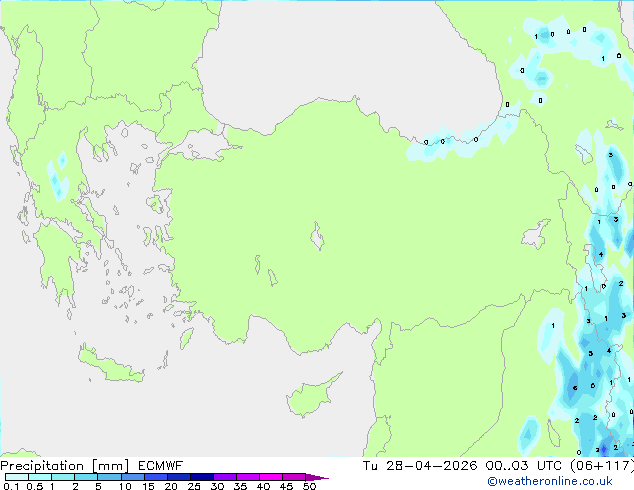Click the 'Precipitation [mm]' title text
Image resolution: width=634 pixels, height=490 pixels.
point(65,466)
